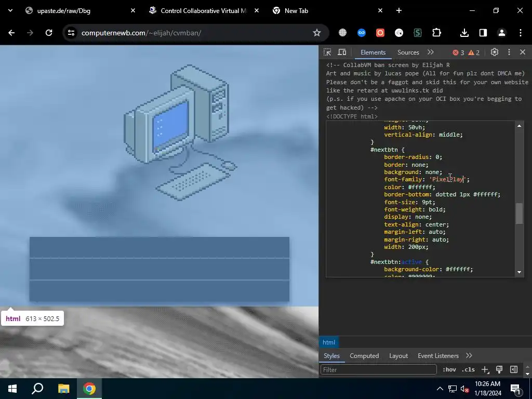Open the Chrome downloads panel

pos(464,33)
